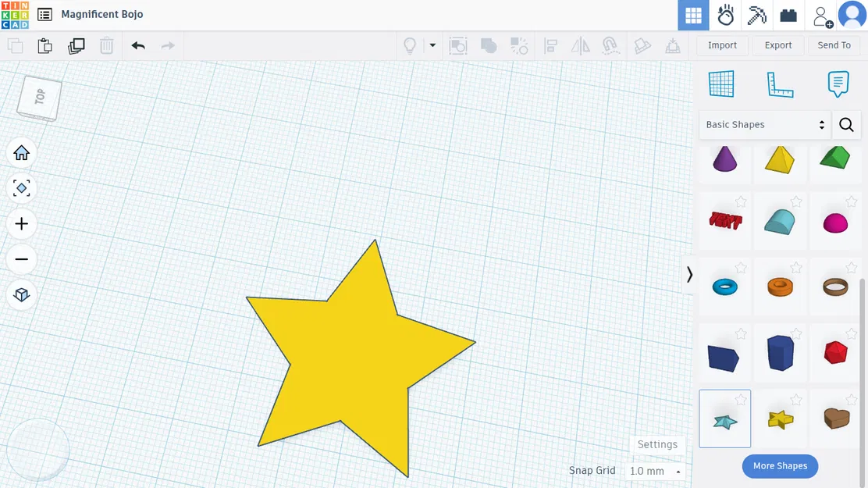The width and height of the screenshot is (868, 488).
Task: Toggle visibility with the lightbulb icon
Action: 409,45
